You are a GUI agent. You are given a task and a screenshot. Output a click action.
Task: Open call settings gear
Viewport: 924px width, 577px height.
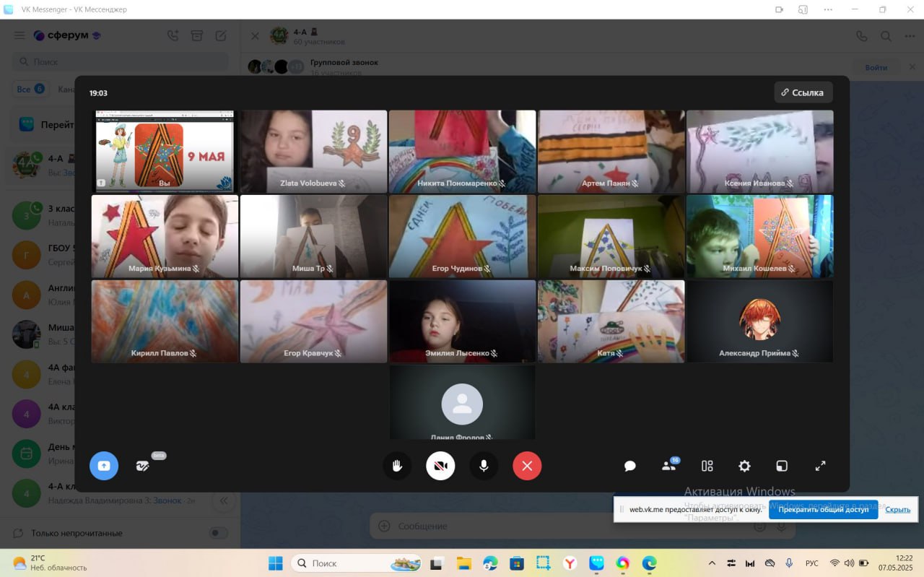(x=744, y=466)
